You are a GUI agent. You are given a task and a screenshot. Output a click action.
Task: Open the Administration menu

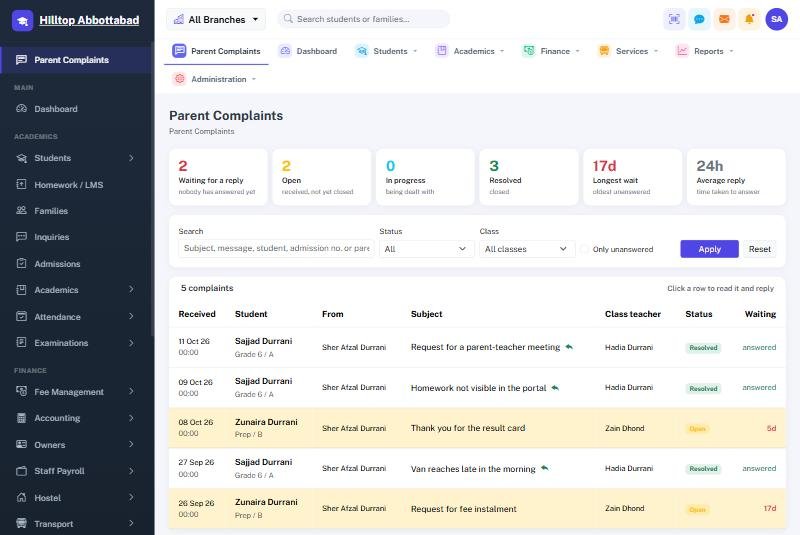(x=214, y=79)
